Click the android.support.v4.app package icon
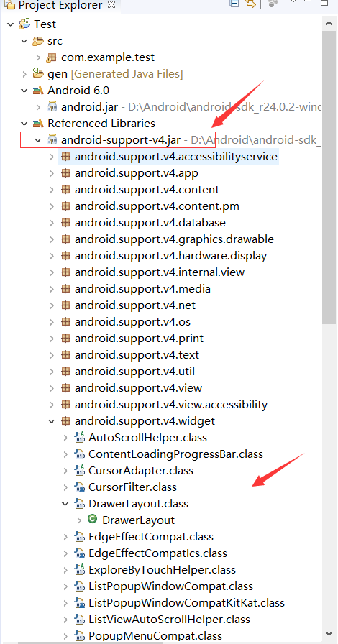The width and height of the screenshot is (338, 644). 65,173
